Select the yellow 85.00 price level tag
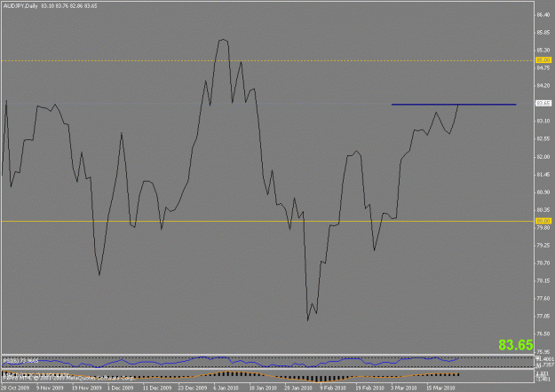Viewport: 555px width, 392px height. (x=543, y=60)
